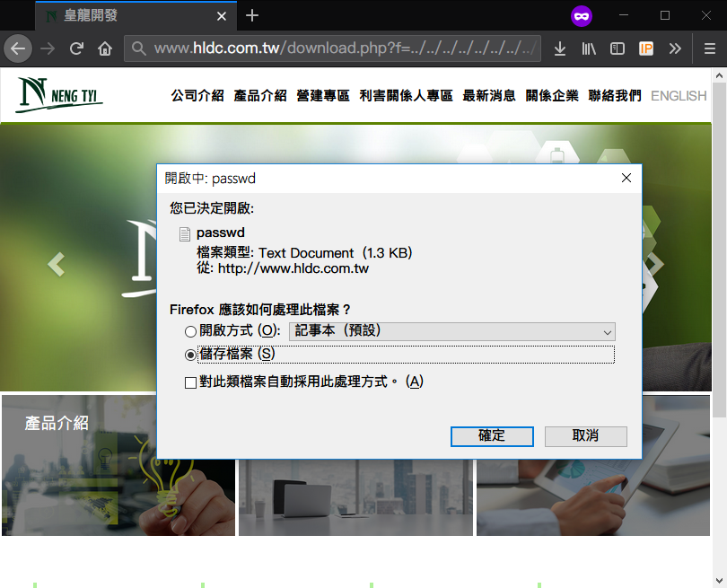Open 最新消息 menu item
This screenshot has width=727, height=588.
coord(489,95)
